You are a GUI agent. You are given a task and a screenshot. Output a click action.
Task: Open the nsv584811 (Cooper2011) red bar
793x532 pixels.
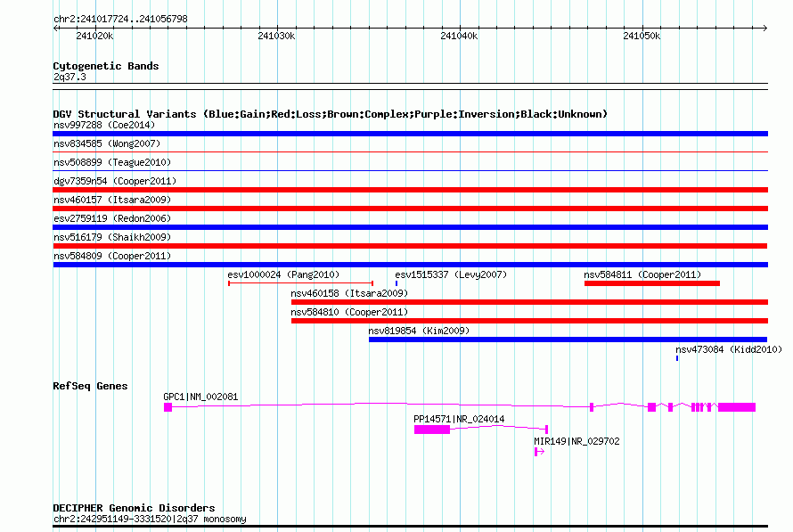[x=652, y=283]
